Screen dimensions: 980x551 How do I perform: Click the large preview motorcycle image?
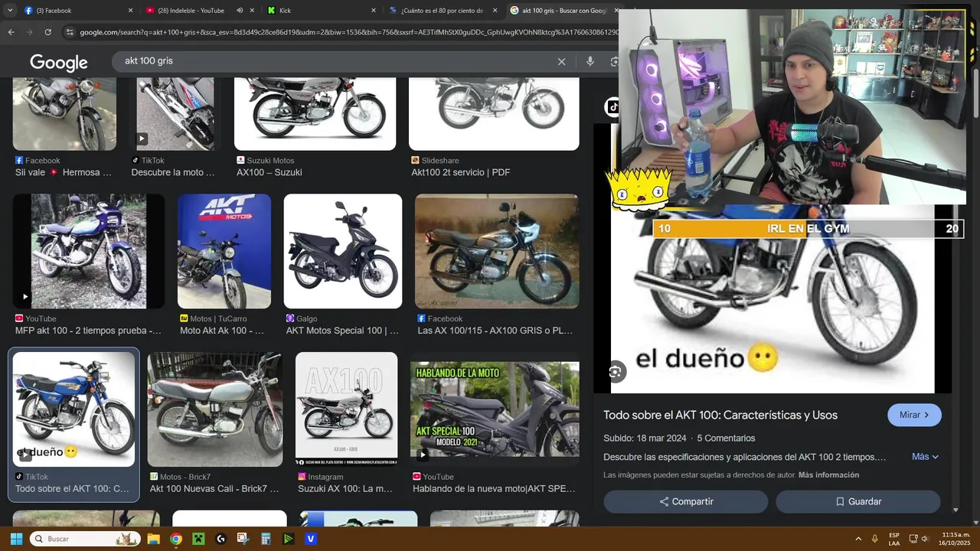click(x=772, y=298)
